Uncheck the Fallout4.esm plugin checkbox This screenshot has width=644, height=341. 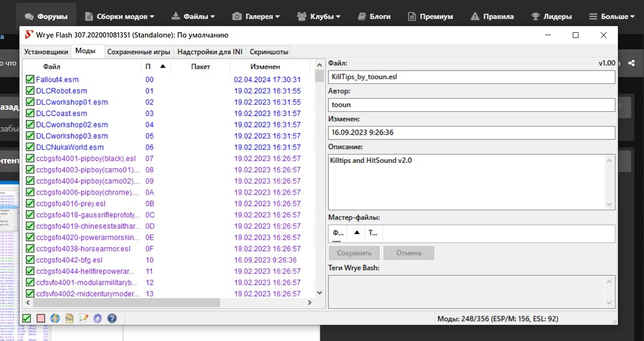30,79
